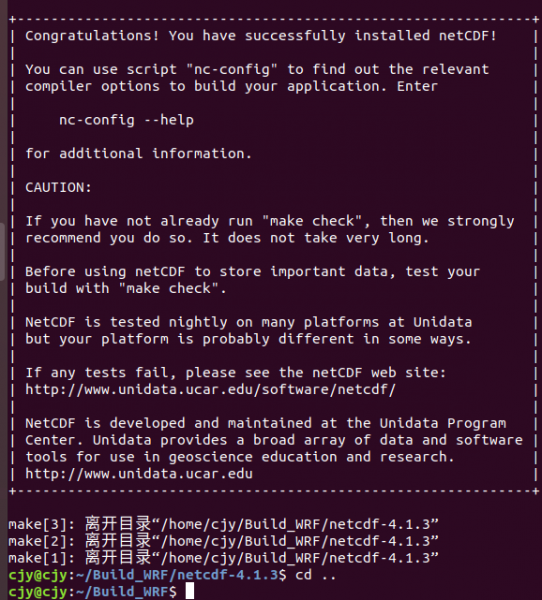Click the 'nc-config --help' command line

pos(126,120)
